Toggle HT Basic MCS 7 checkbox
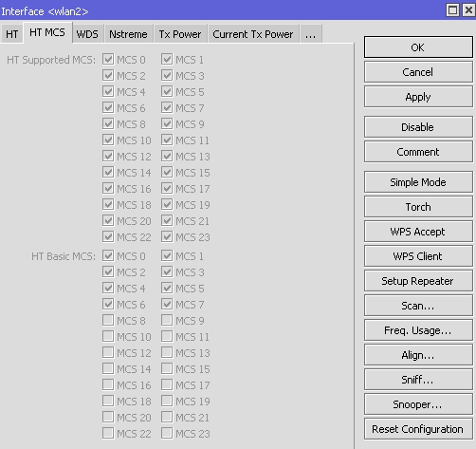Image resolution: width=476 pixels, height=449 pixels. [x=167, y=304]
